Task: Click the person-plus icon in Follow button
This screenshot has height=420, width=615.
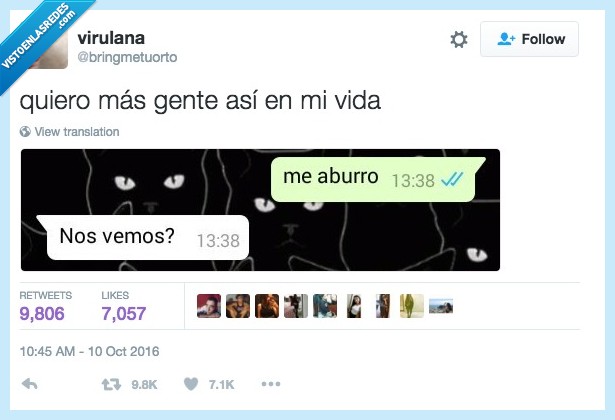Action: point(506,39)
